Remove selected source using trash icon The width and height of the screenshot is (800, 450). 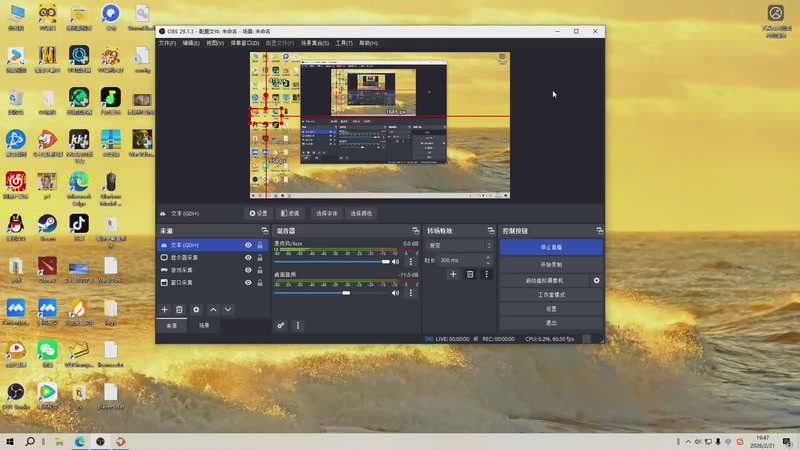(179, 310)
